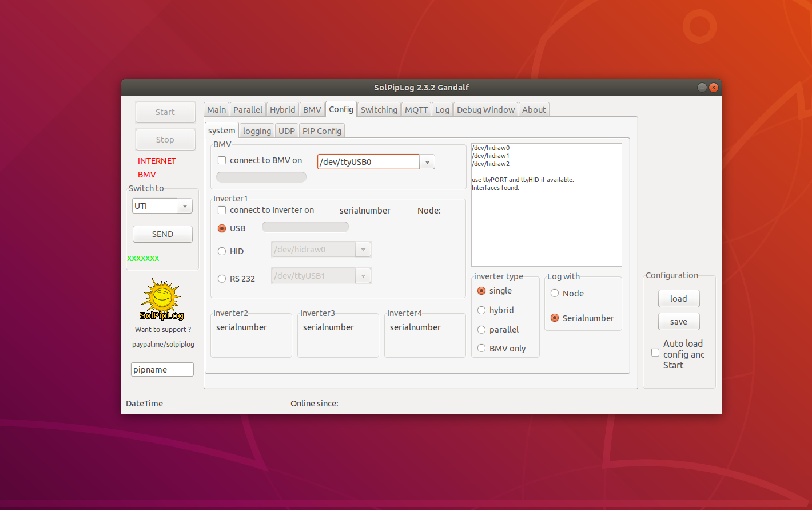
Task: Choose Node under Log with
Action: tap(555, 294)
